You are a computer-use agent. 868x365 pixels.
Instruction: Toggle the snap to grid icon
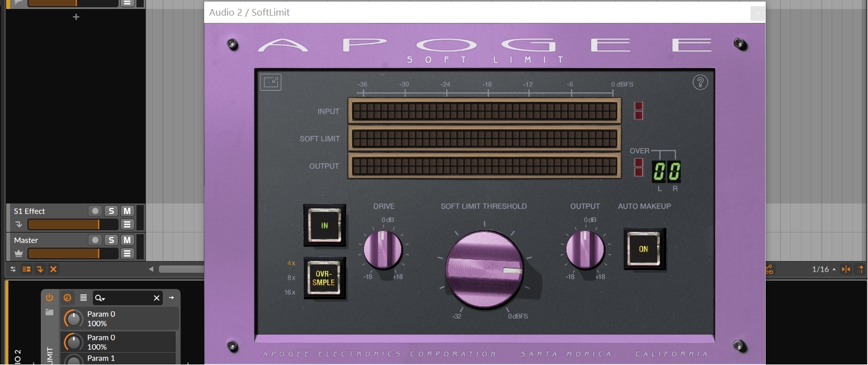click(x=846, y=269)
